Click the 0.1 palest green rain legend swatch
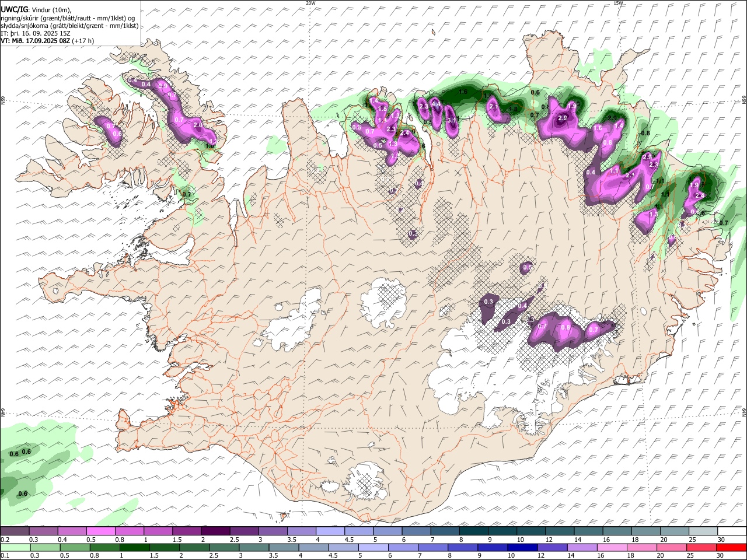Viewport: 747px width, 560px height. 15,548
